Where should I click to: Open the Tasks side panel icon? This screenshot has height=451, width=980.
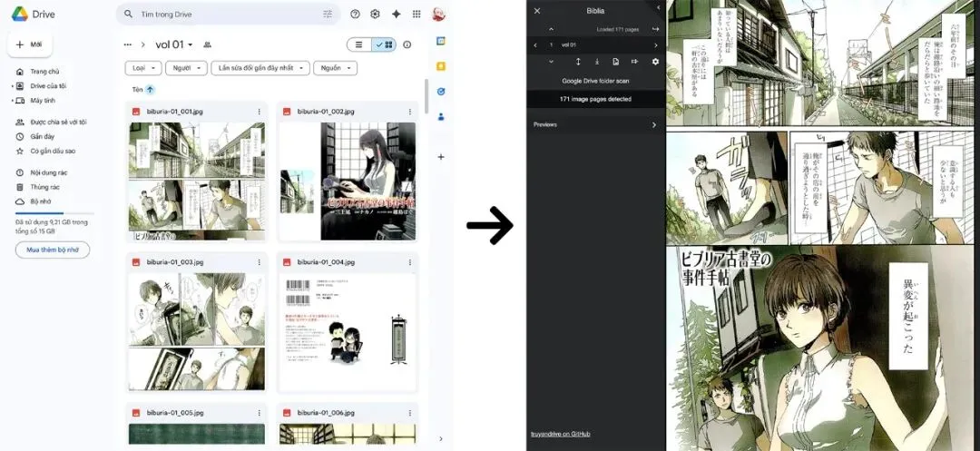[441, 92]
